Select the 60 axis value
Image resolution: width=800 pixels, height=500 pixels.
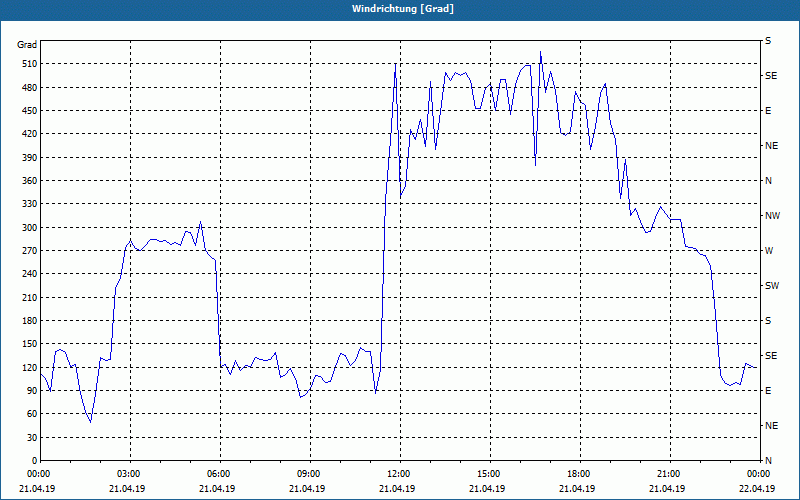[x=32, y=414]
